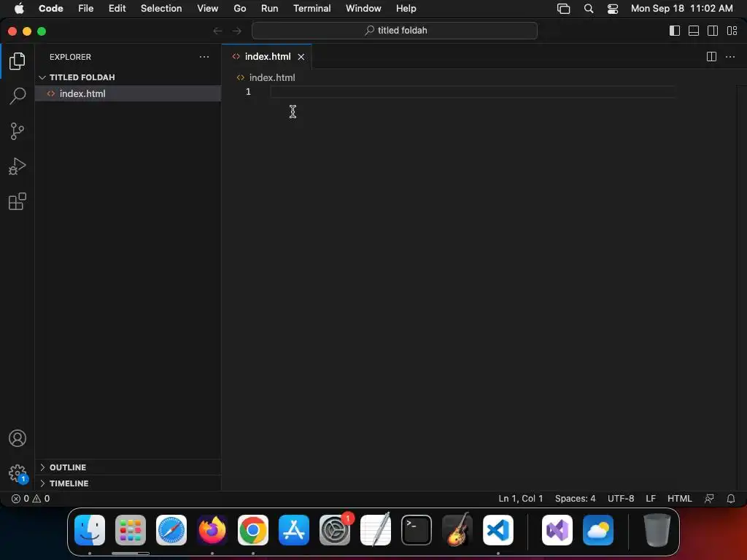Open the File menu
Screen dimensions: 747x560
tap(86, 9)
